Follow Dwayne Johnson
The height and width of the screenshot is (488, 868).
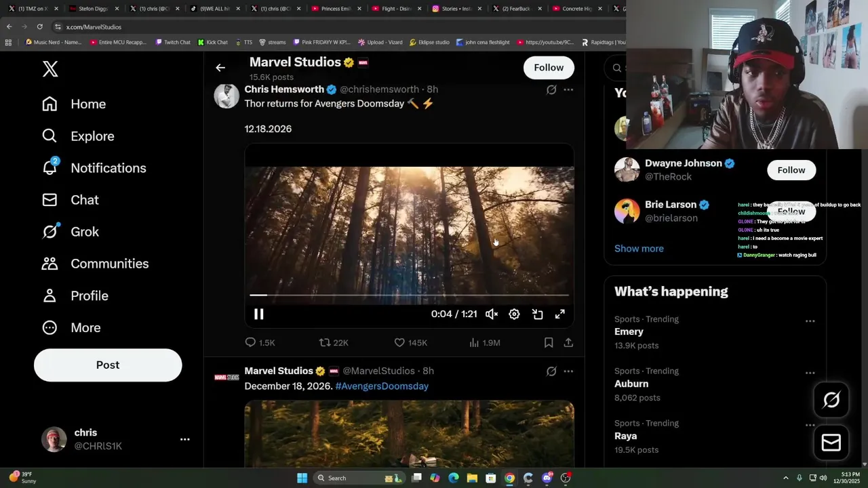point(791,169)
